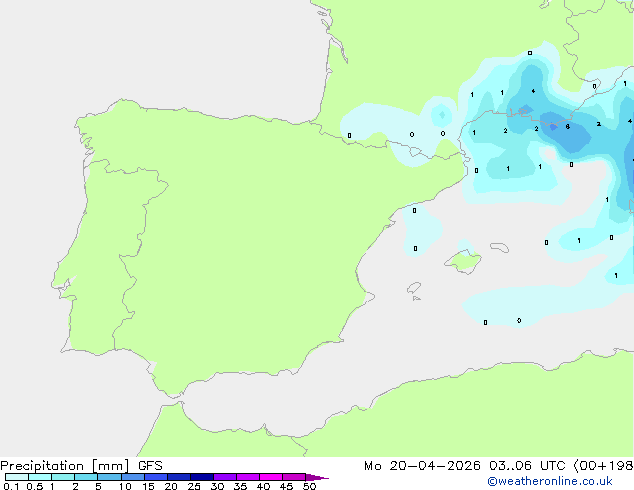Pick the 10–15 mm legend swatch

tap(133, 477)
